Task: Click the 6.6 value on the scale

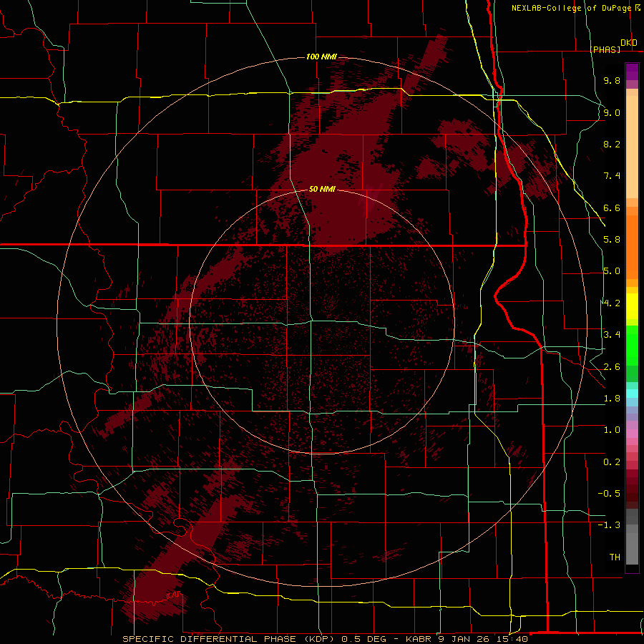Action: [612, 208]
